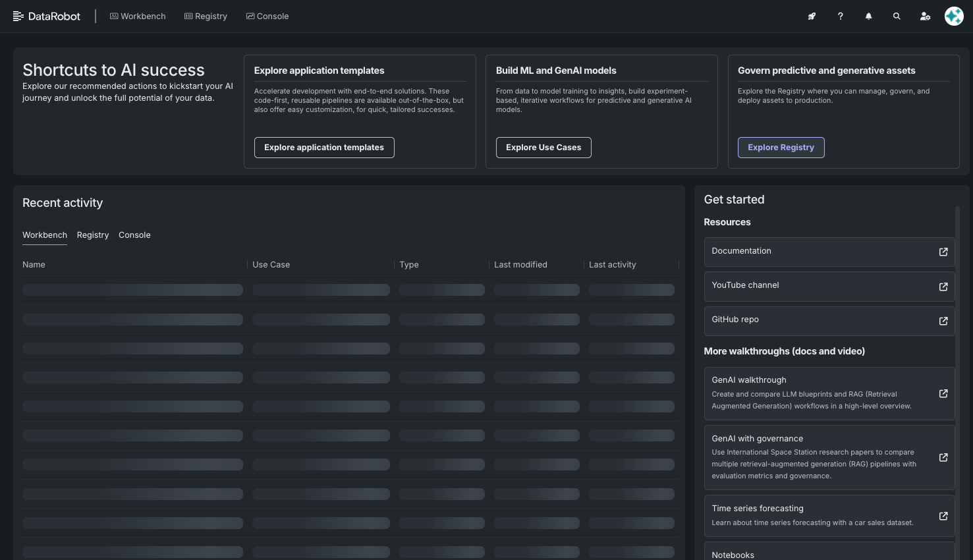Click the rocket icon in top bar
Screen dimensions: 973x560
pos(812,16)
